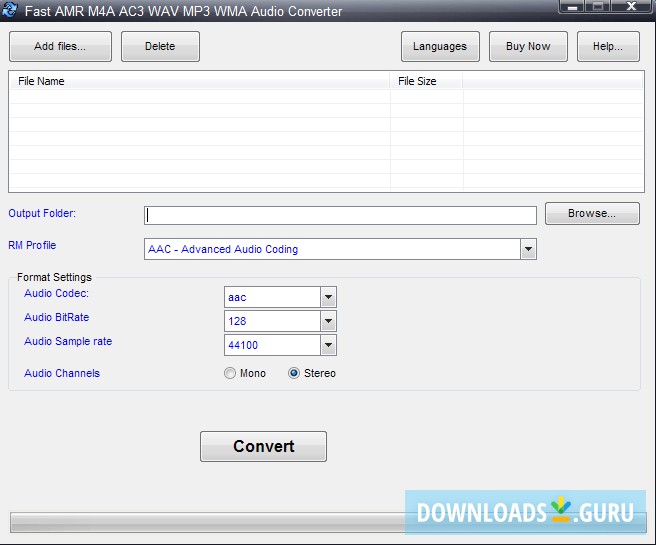Close the converter window
Screen dimensions: 656x545
pyautogui.click(x=631, y=6)
